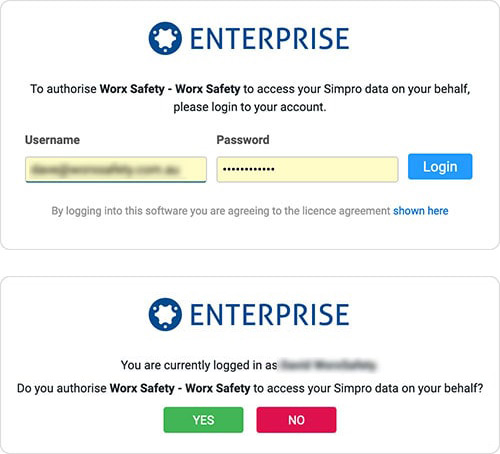Viewport: 500px width, 454px height.
Task: Click the Username field label
Action: [52, 140]
